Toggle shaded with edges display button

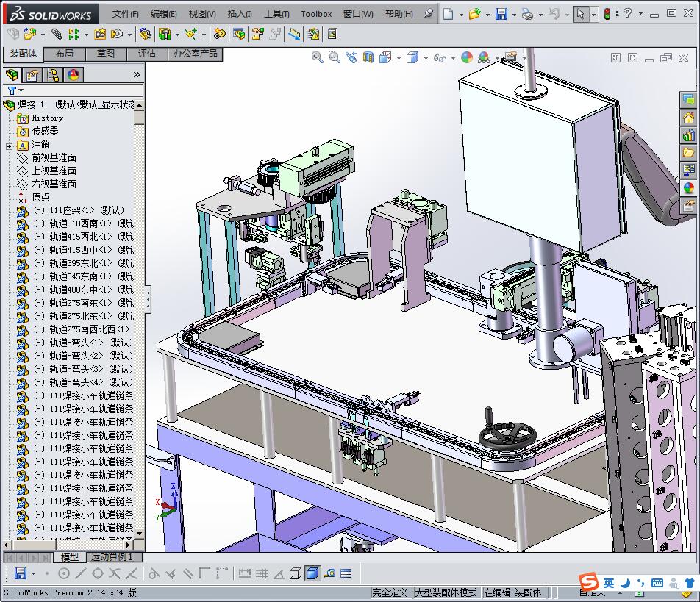312,573
